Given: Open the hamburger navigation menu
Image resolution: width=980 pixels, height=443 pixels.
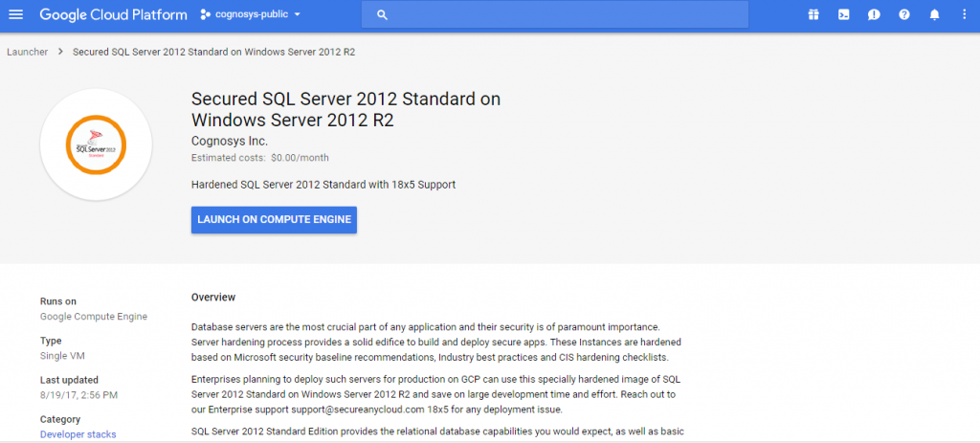Looking at the screenshot, I should (15, 14).
